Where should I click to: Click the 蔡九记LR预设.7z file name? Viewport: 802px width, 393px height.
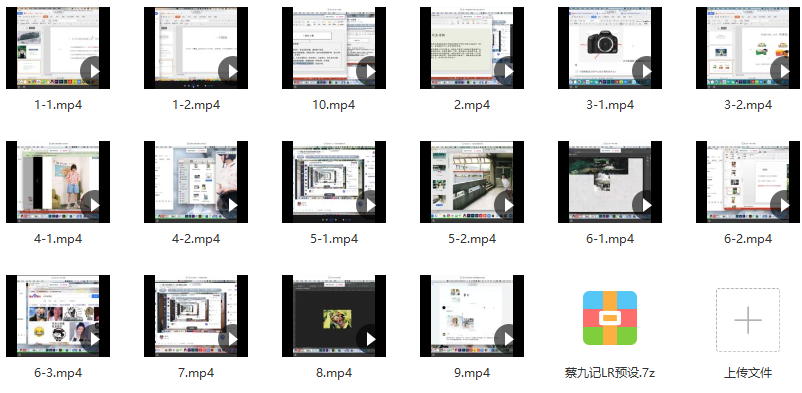610,373
